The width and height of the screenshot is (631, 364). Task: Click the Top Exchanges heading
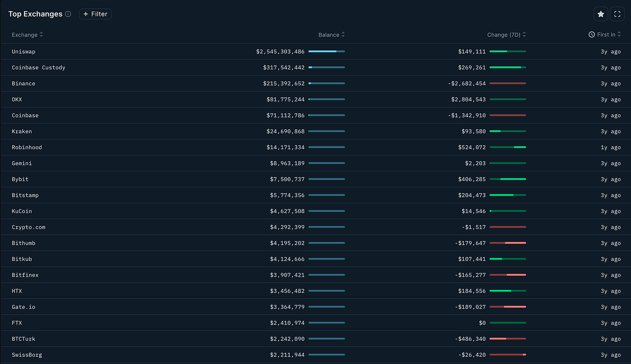(35, 14)
